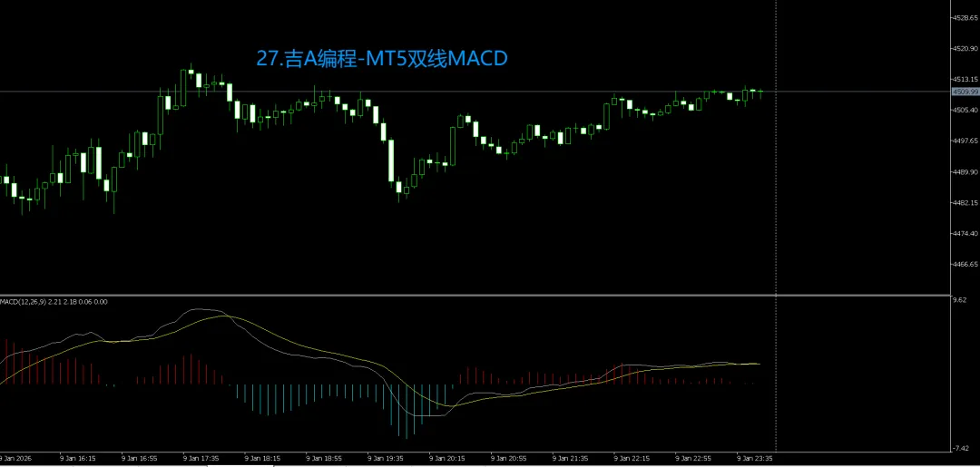Click the 9 Jan 22:15 time label
The width and height of the screenshot is (980, 467).
[x=632, y=458]
